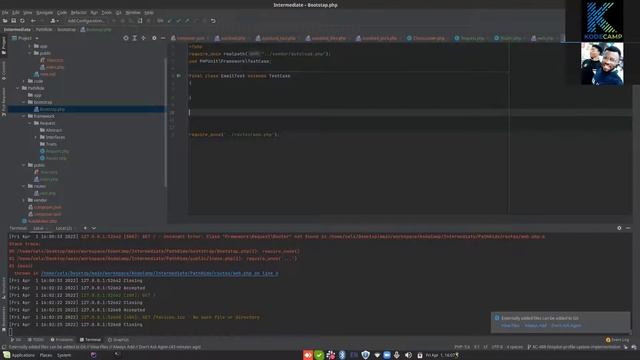This screenshot has height=360, width=640.
Task: Toggle the Project tool window side tab
Action: click(x=4, y=46)
